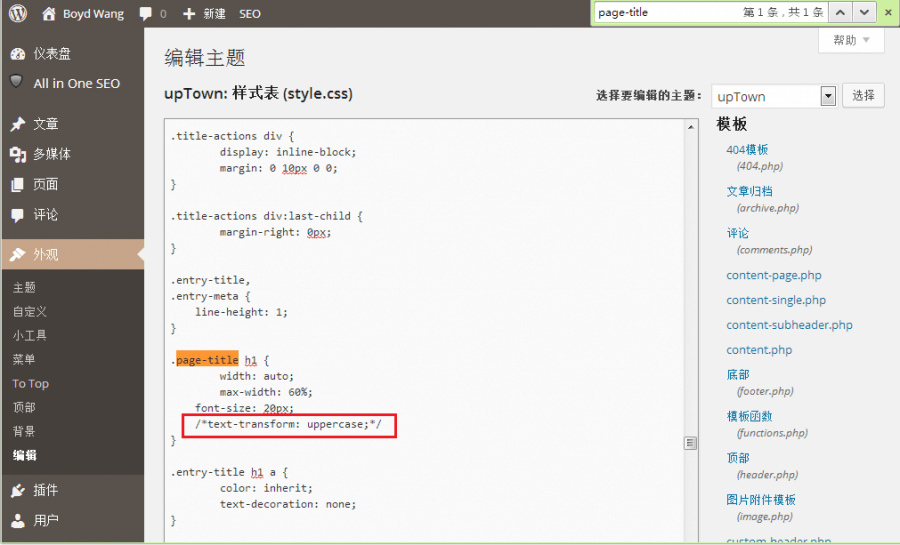Open the Media library icon

click(x=17, y=154)
